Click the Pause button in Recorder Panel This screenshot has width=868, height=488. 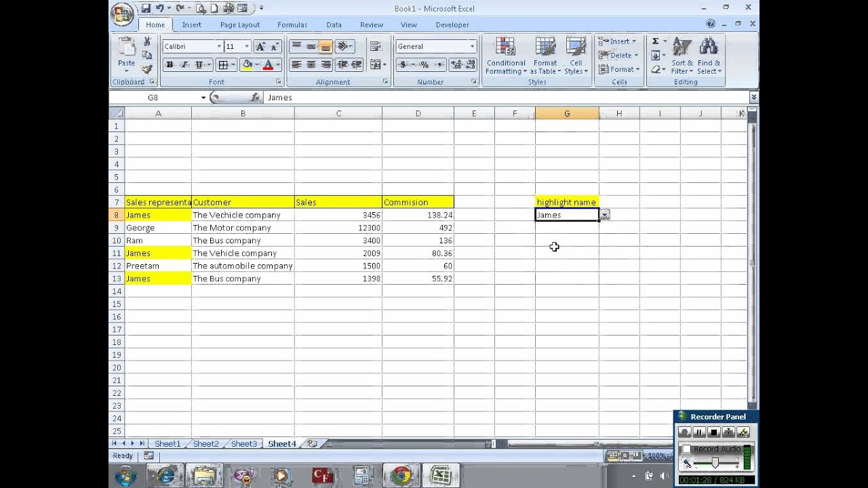[699, 432]
